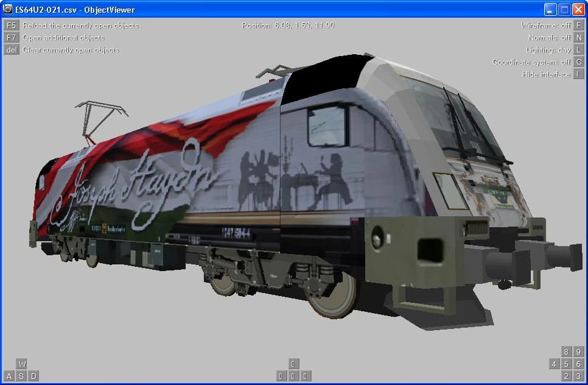
Task: Click the 'Hide interface' label
Action: [546, 74]
